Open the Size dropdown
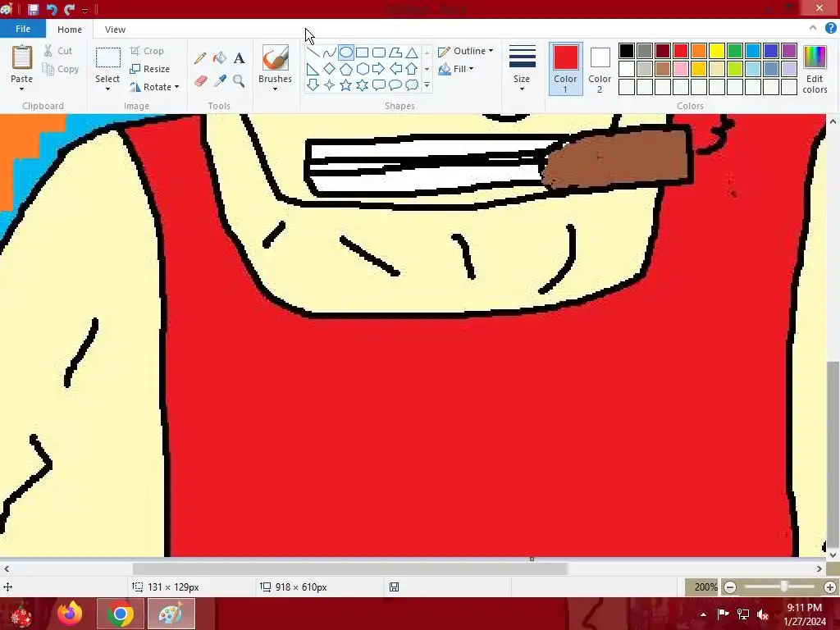The image size is (840, 630). 522,69
